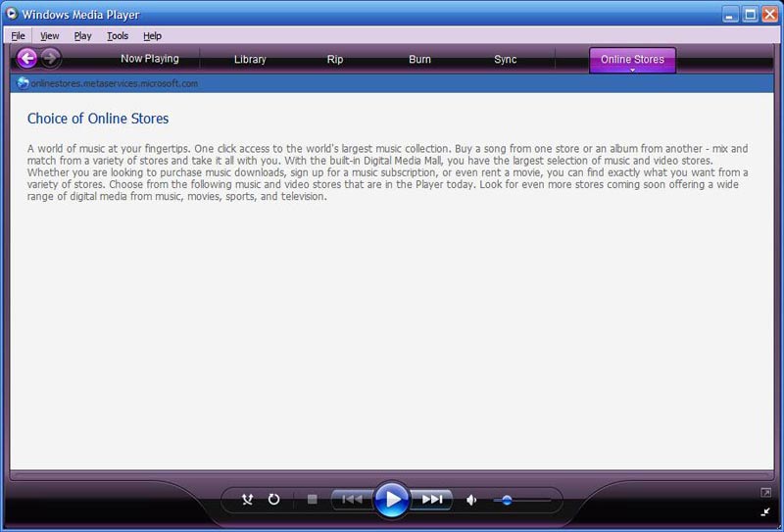Viewport: 784px width, 532px height.
Task: Open the Burn tab
Action: [x=419, y=60]
